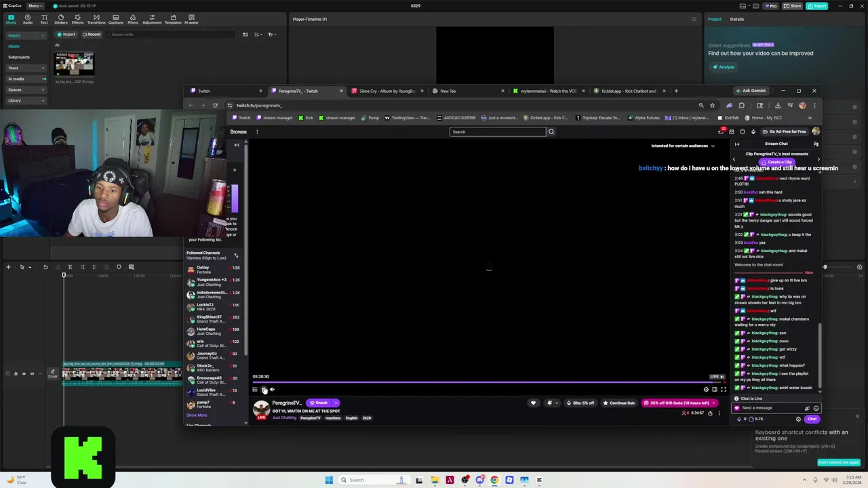868x488 pixels.
Task: Expand the Library section in CapCut sidebar
Action: pos(26,100)
